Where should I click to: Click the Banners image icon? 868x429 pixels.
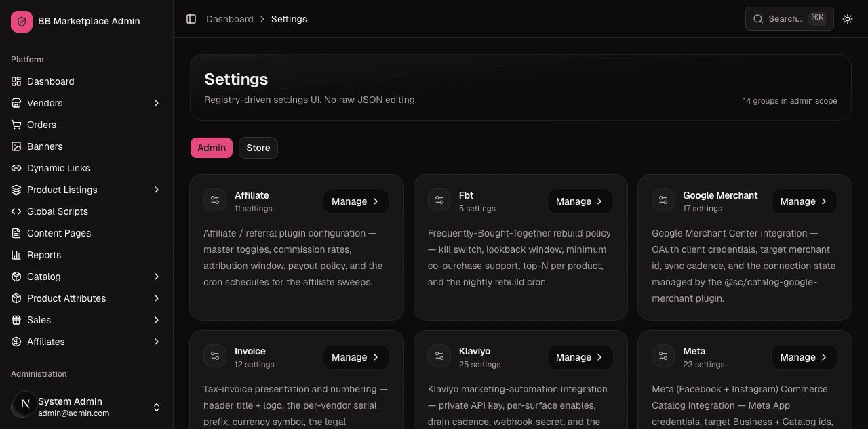click(x=16, y=146)
